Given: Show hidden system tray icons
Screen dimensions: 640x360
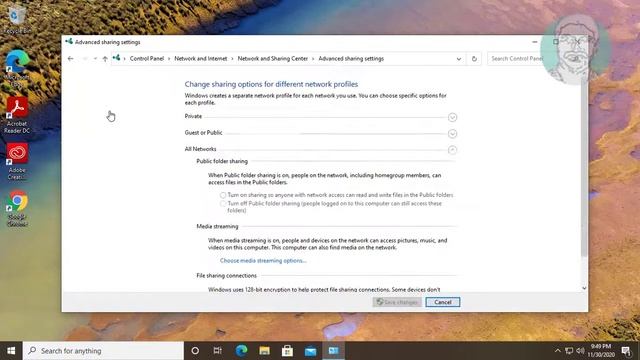Looking at the screenshot, I should point(558,351).
